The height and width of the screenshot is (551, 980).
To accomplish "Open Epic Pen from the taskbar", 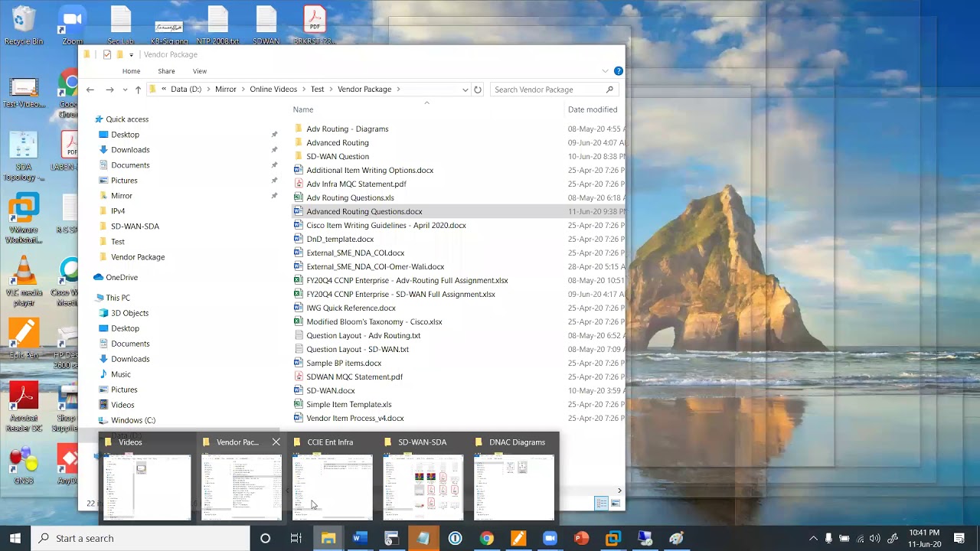I will [x=518, y=538].
